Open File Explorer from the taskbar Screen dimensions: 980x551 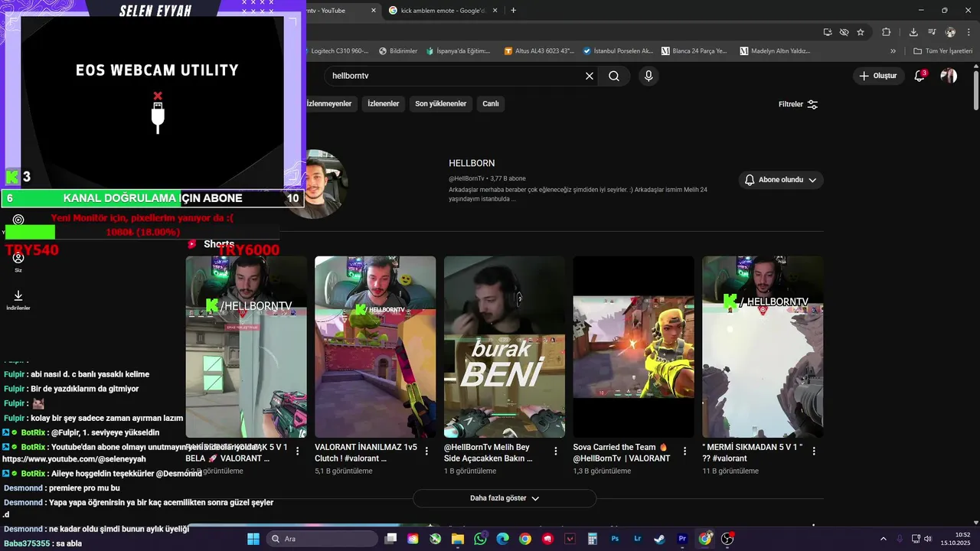point(458,539)
